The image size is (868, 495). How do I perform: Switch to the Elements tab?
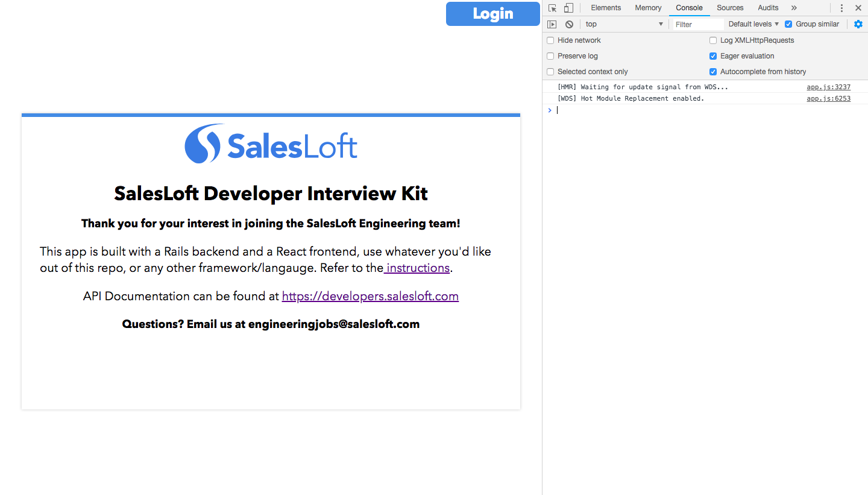(606, 8)
